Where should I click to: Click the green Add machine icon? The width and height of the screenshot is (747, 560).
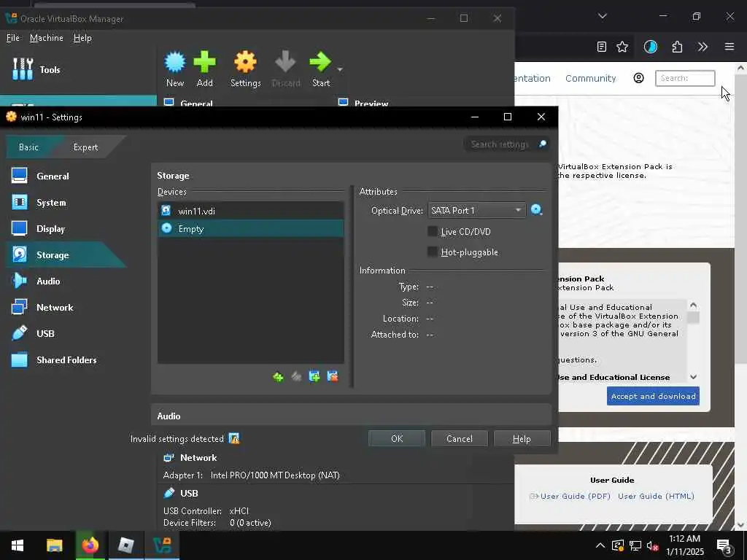coord(204,62)
